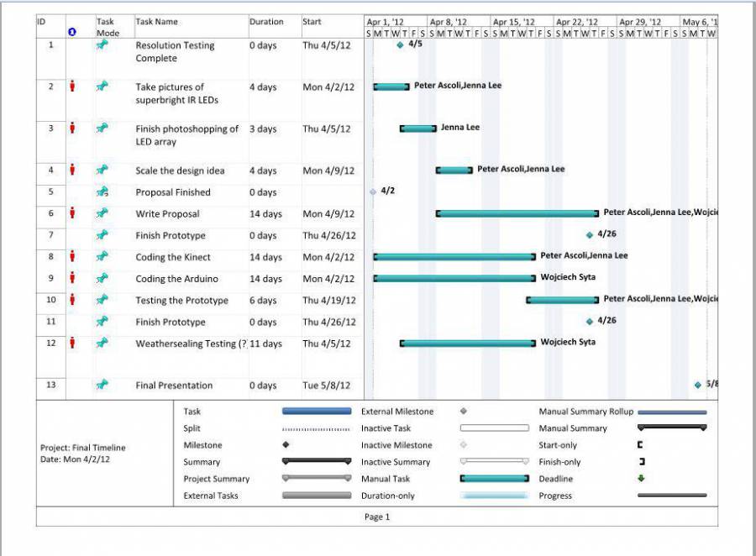756x556 pixels.
Task: Select the Write Proposal Gantt bar
Action: 517,213
